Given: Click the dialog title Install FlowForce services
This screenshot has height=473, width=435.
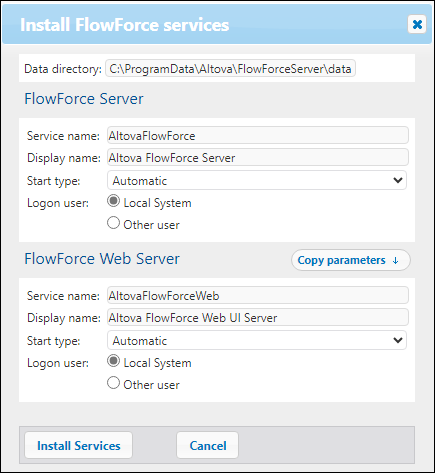Looking at the screenshot, I should (125, 25).
